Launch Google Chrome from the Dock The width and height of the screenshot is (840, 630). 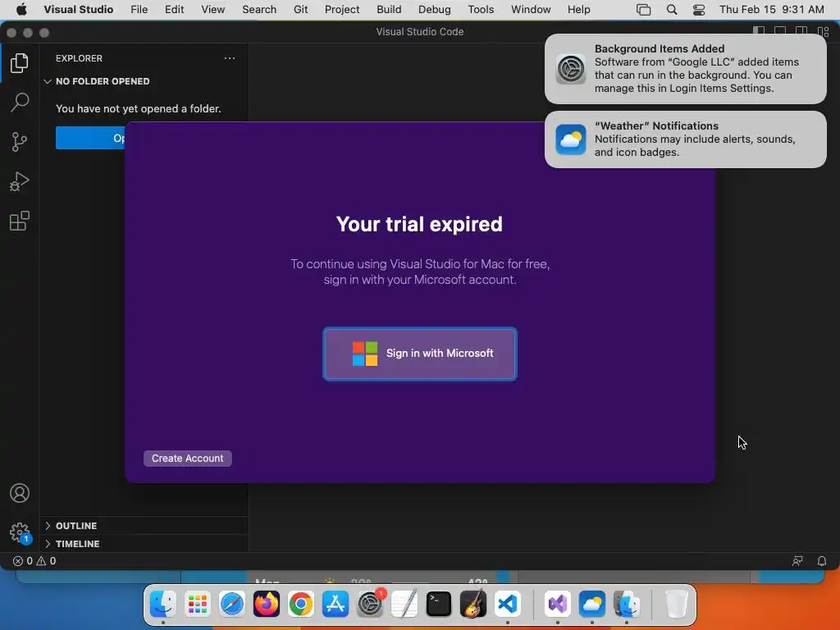300,605
